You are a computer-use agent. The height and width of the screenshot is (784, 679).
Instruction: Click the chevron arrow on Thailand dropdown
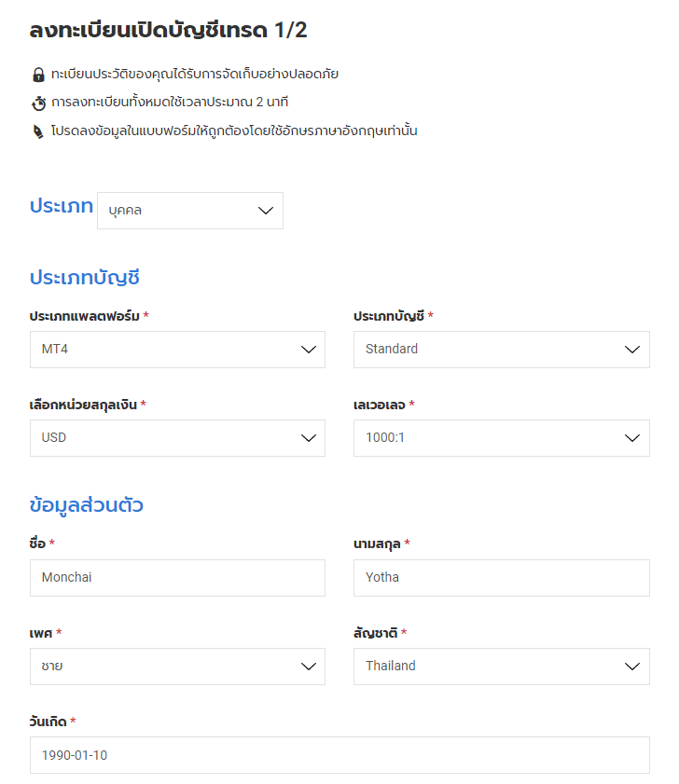[x=632, y=667]
